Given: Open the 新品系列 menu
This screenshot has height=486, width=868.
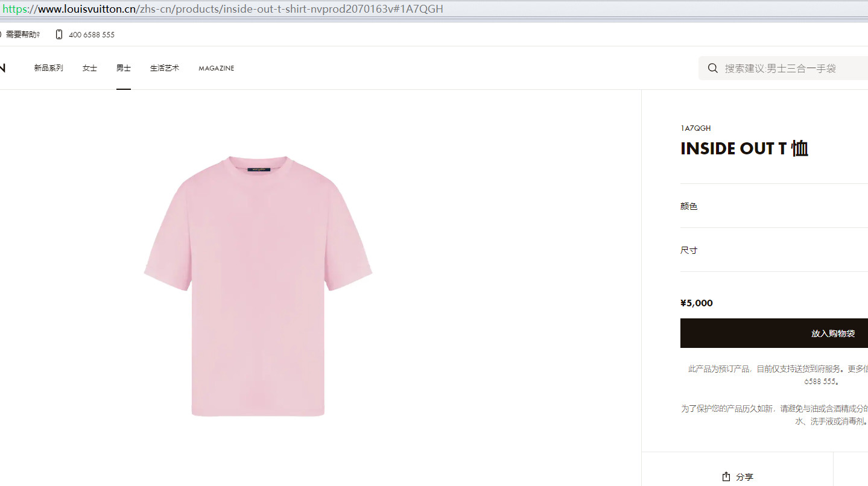Looking at the screenshot, I should coord(48,68).
